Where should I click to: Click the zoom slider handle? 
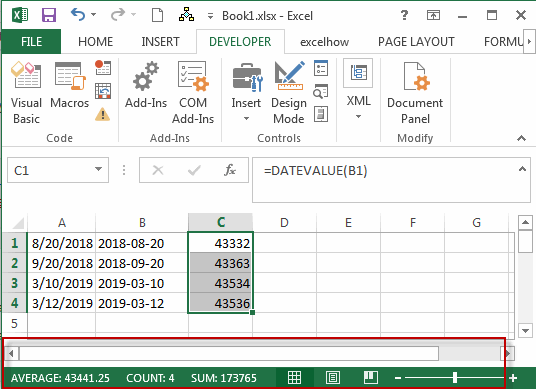pyautogui.click(x=455, y=378)
